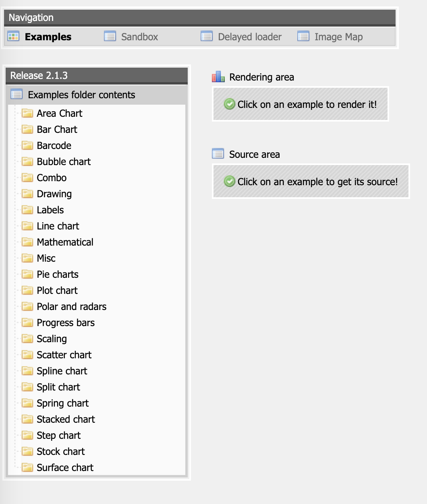This screenshot has width=427, height=504.
Task: Click the Rendering area bar chart icon
Action: tap(218, 77)
